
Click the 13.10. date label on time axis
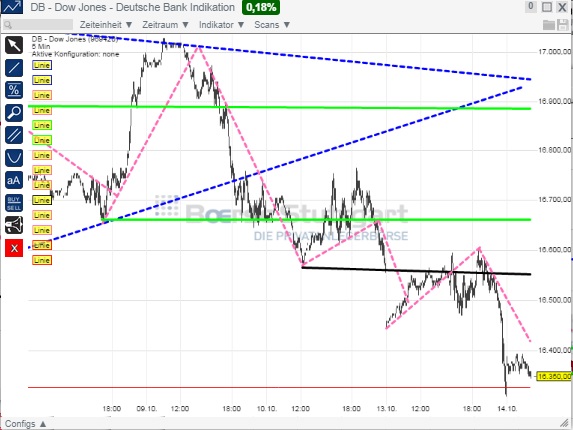[387, 408]
